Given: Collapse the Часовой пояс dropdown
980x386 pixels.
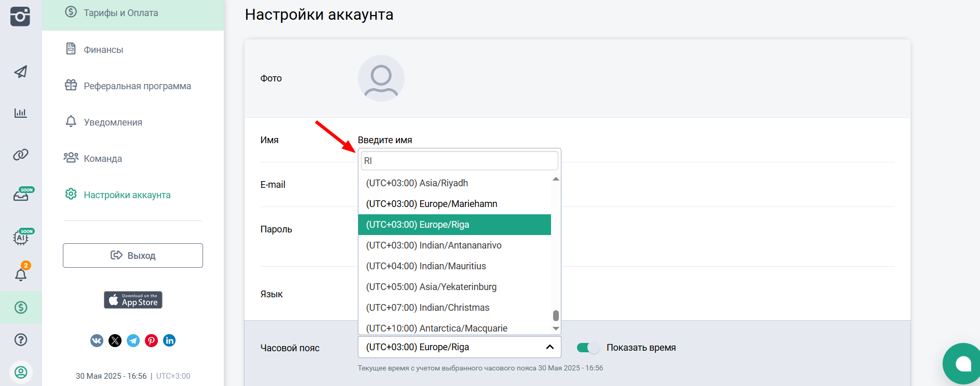Looking at the screenshot, I should pos(549,347).
